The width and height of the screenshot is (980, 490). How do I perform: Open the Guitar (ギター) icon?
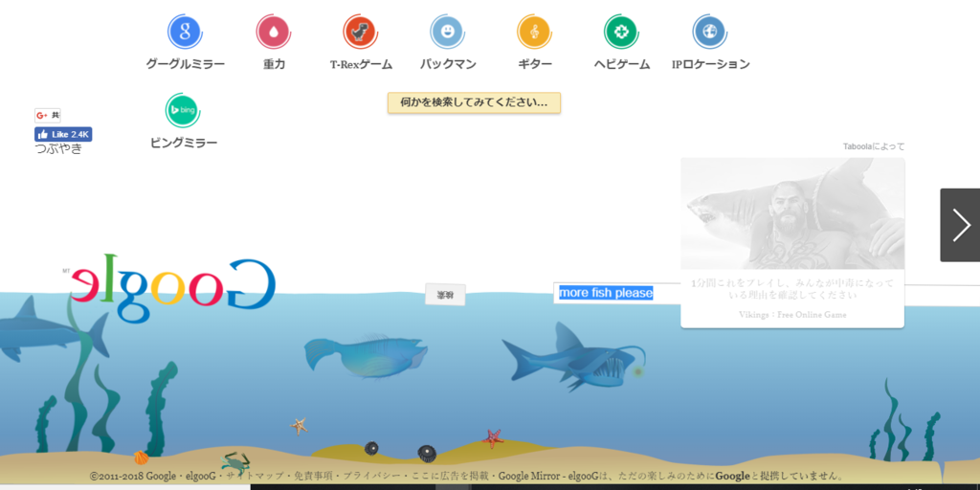[x=534, y=32]
